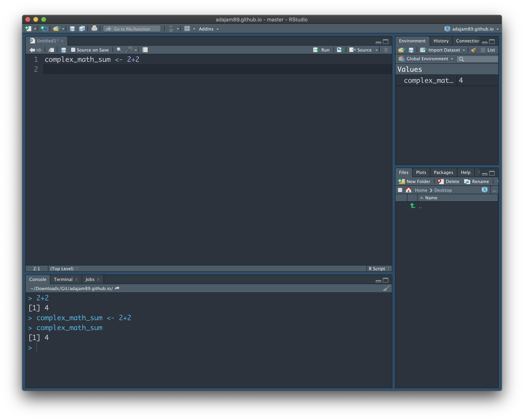The height and width of the screenshot is (420, 524).
Task: View current working directory arrow icon
Action: pyautogui.click(x=117, y=288)
